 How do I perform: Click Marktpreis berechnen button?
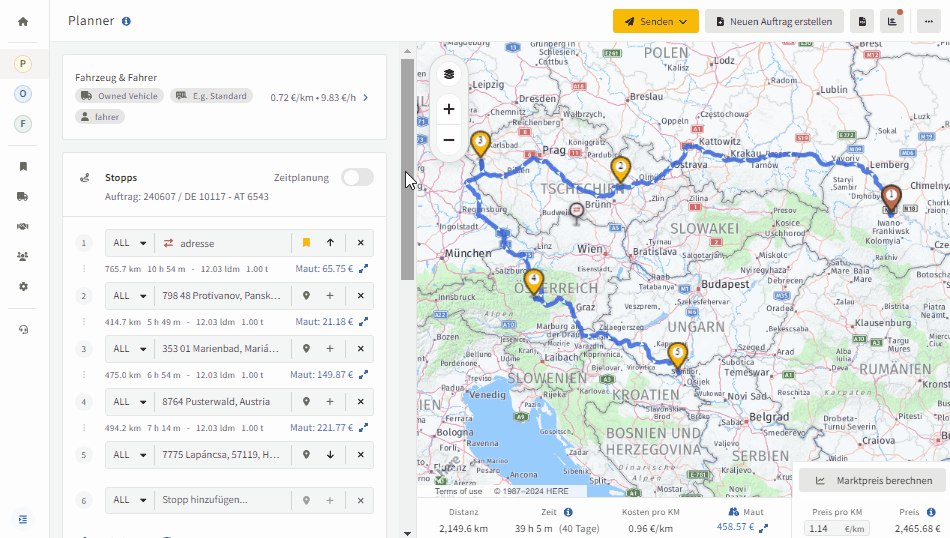click(872, 480)
